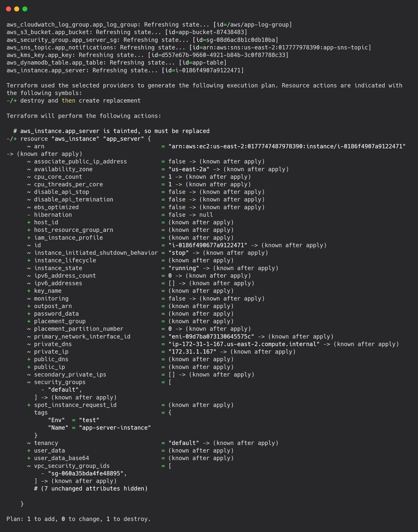
Task: Click the "us-east-2a" value
Action: [x=189, y=169]
